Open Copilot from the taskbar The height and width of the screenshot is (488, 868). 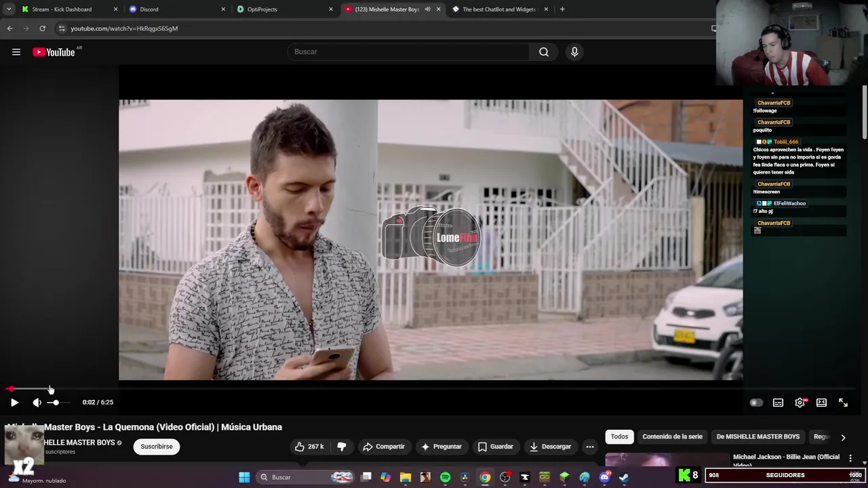[x=385, y=477]
